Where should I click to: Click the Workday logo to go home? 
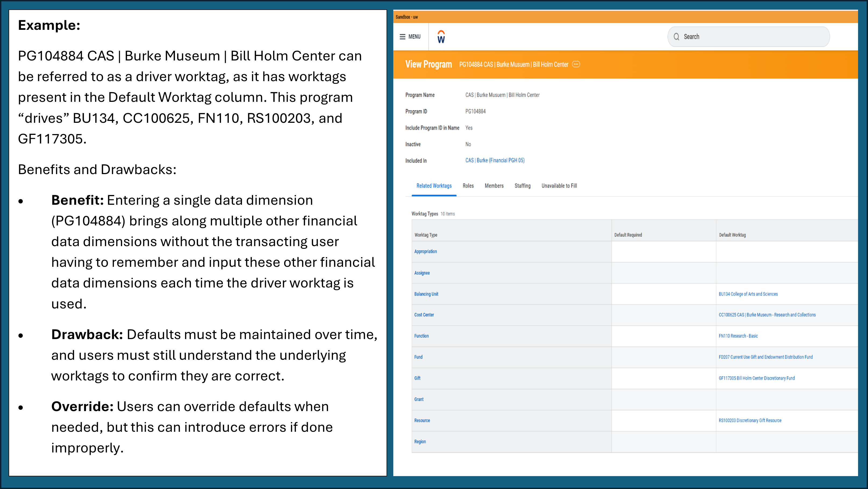[x=441, y=37]
